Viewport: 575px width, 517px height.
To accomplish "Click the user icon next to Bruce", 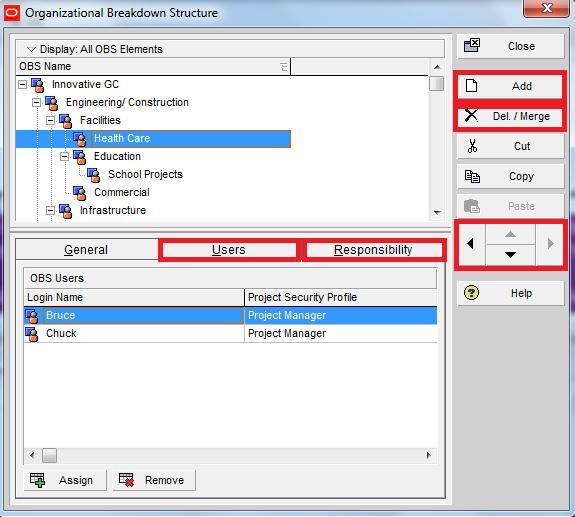I will (x=32, y=316).
